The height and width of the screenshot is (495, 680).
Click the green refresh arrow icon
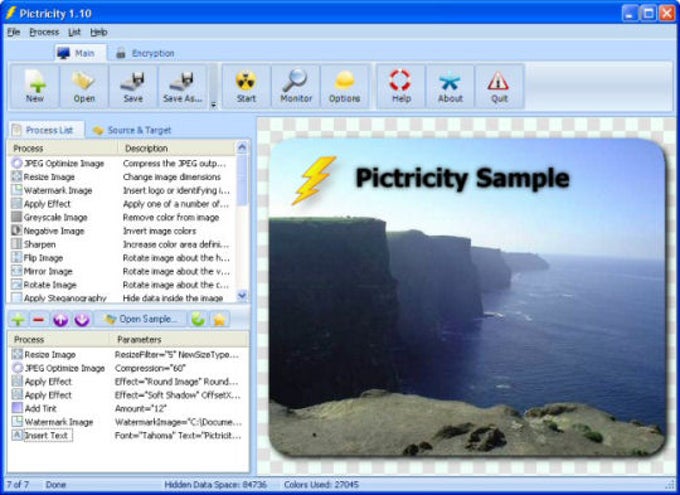198,320
